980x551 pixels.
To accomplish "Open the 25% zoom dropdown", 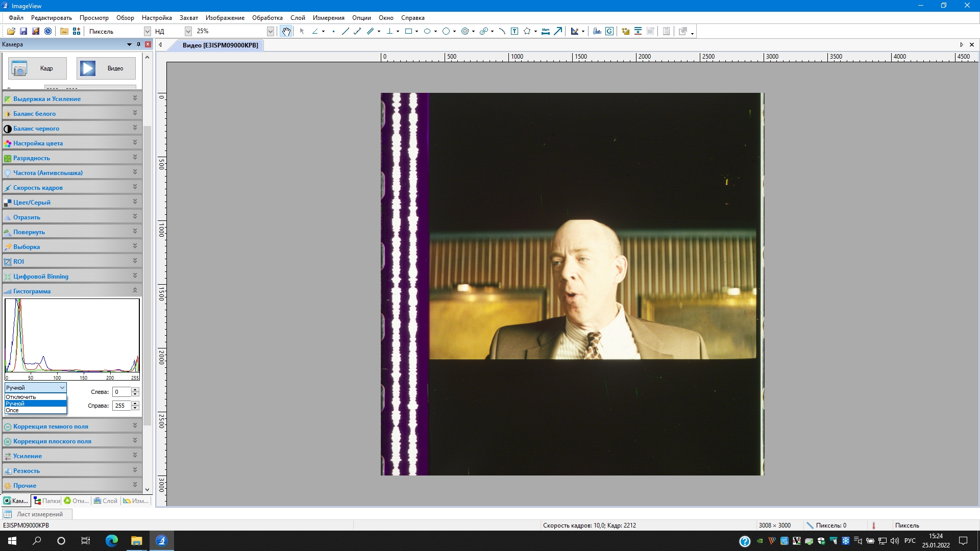I will tap(270, 31).
